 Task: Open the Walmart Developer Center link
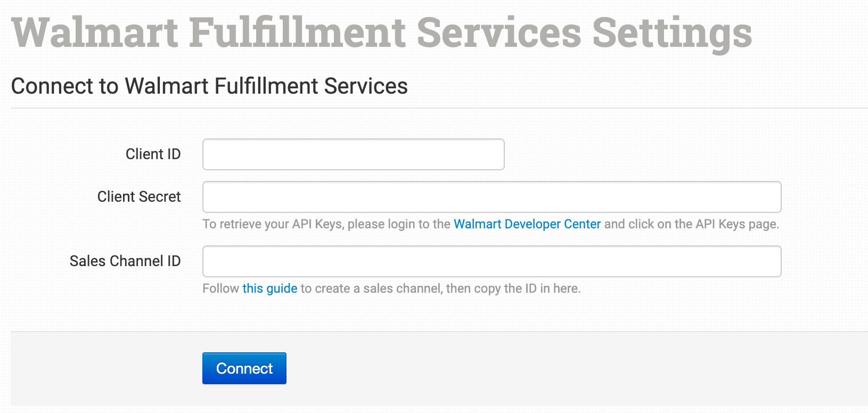[527, 224]
